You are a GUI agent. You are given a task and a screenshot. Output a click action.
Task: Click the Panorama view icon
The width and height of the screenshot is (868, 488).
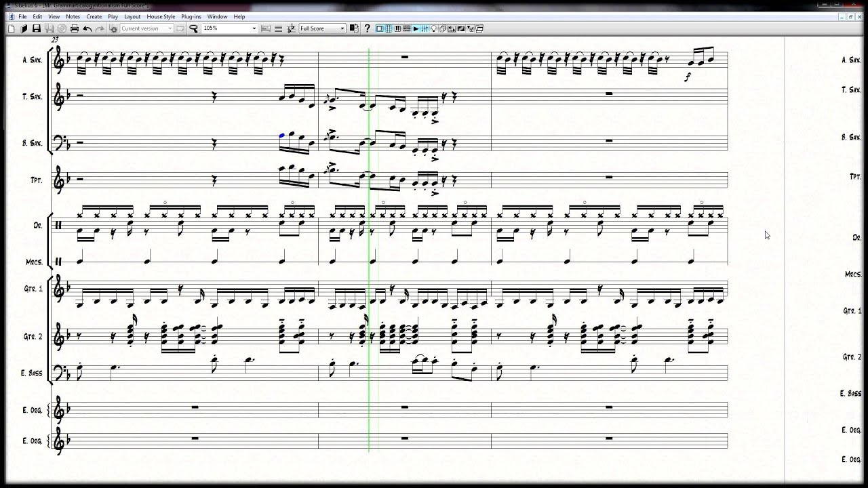coord(266,28)
